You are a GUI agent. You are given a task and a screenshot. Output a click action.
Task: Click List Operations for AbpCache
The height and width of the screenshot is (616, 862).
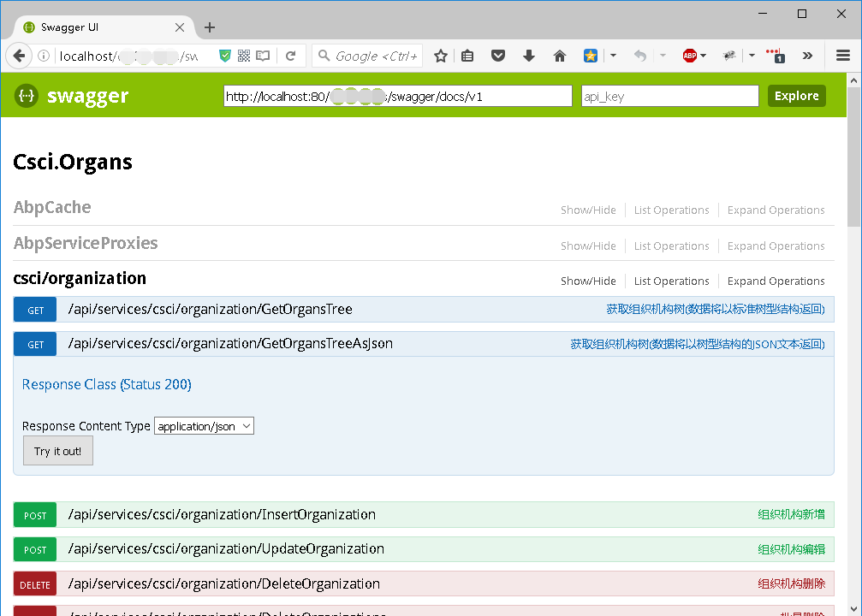click(x=671, y=210)
